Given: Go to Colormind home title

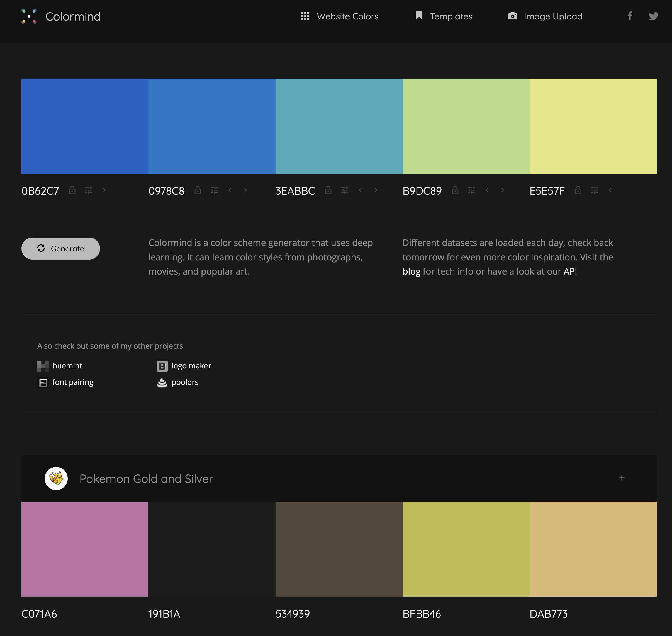Looking at the screenshot, I should click(x=73, y=16).
